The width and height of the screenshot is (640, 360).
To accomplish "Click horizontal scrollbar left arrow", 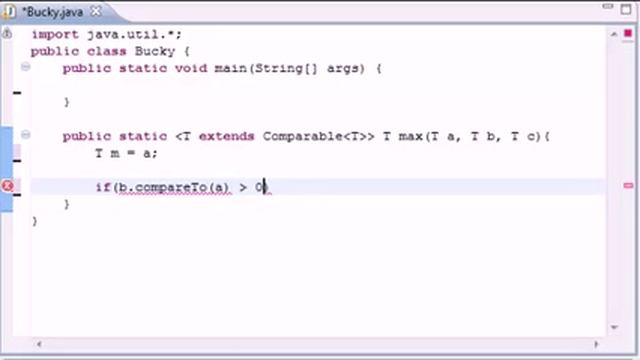I will tap(39, 344).
